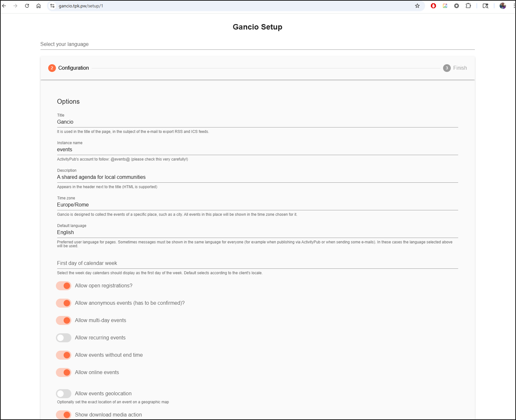
Task: Click the HTML is supported hint text
Action: (x=107, y=187)
